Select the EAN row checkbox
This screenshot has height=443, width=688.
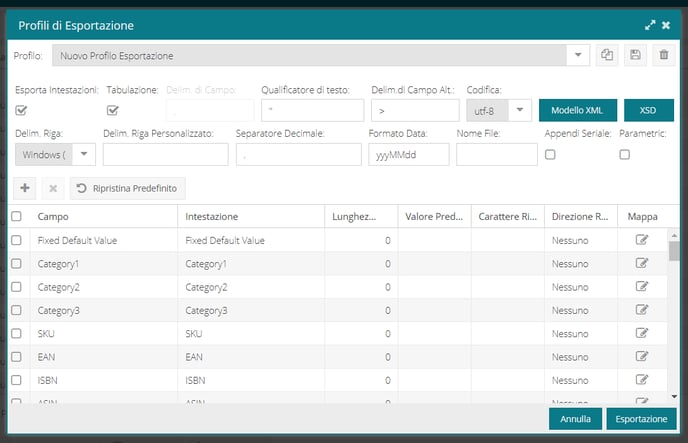point(16,357)
